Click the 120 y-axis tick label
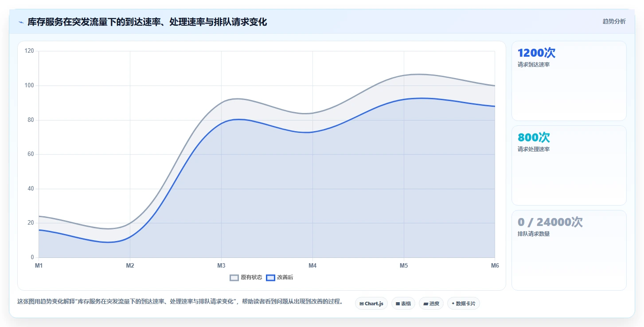The height and width of the screenshot is (327, 644). pyautogui.click(x=29, y=51)
